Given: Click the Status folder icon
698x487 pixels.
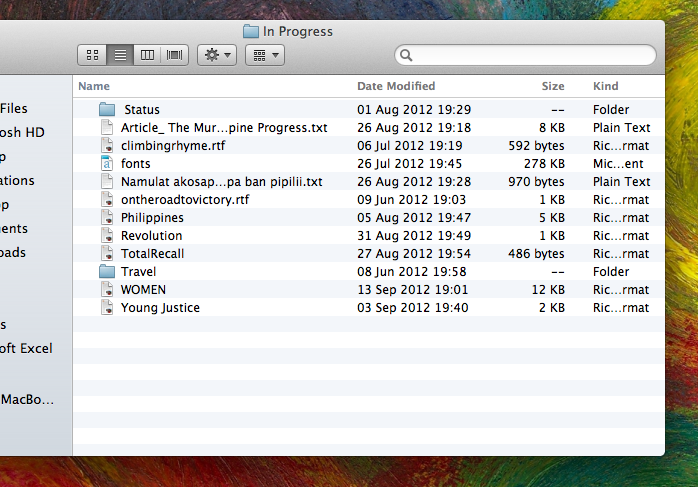Looking at the screenshot, I should tap(108, 110).
